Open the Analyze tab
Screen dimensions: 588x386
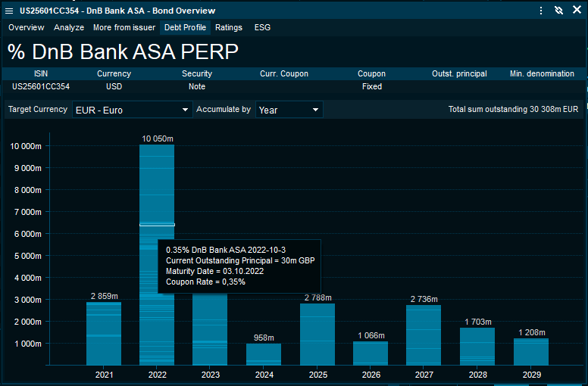(69, 27)
